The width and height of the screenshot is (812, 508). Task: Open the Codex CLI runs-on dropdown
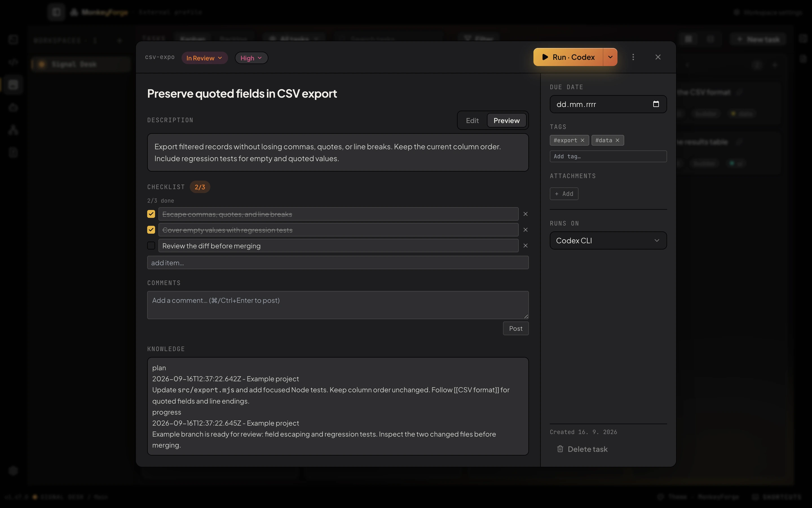coord(608,240)
